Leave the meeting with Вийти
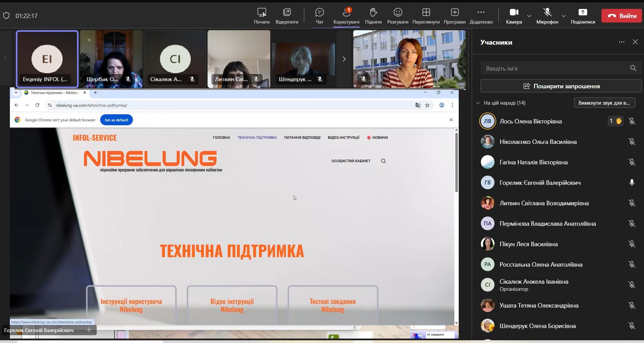The width and height of the screenshot is (644, 343). click(622, 16)
